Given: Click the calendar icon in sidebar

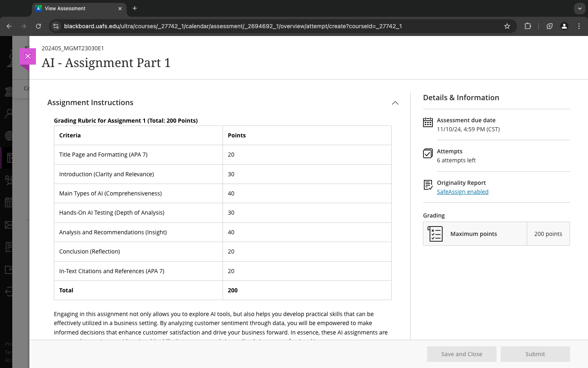Looking at the screenshot, I should (8, 202).
